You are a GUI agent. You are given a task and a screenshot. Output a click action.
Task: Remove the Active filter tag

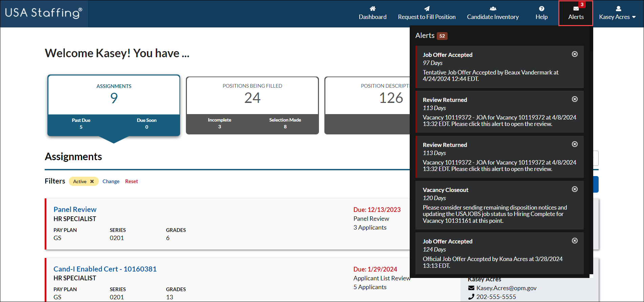click(92, 181)
